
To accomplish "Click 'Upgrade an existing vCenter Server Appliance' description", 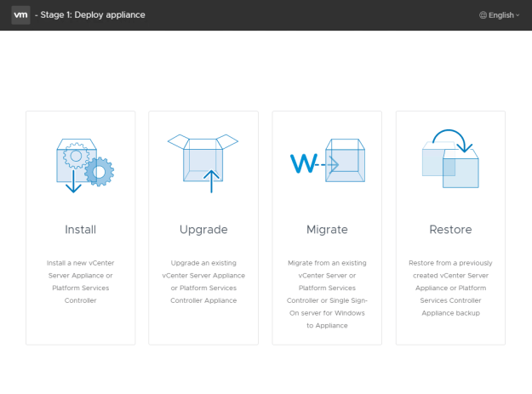I will coord(203,282).
